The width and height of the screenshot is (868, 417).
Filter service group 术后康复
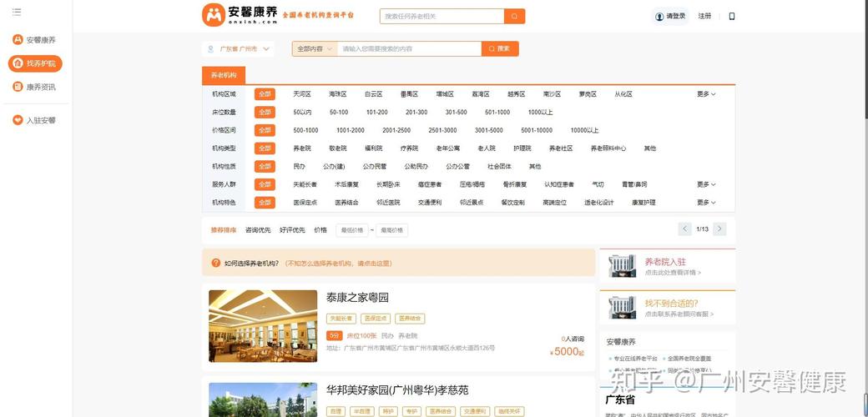[x=346, y=184]
